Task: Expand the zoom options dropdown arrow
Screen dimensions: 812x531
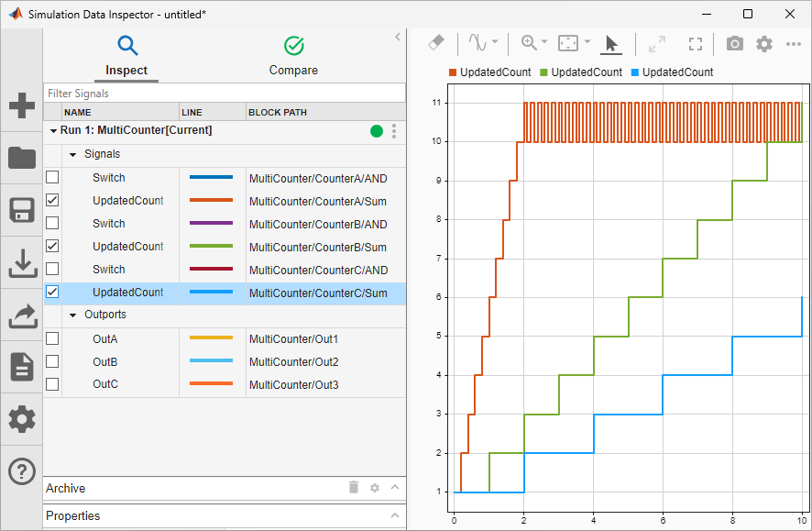Action: click(543, 43)
